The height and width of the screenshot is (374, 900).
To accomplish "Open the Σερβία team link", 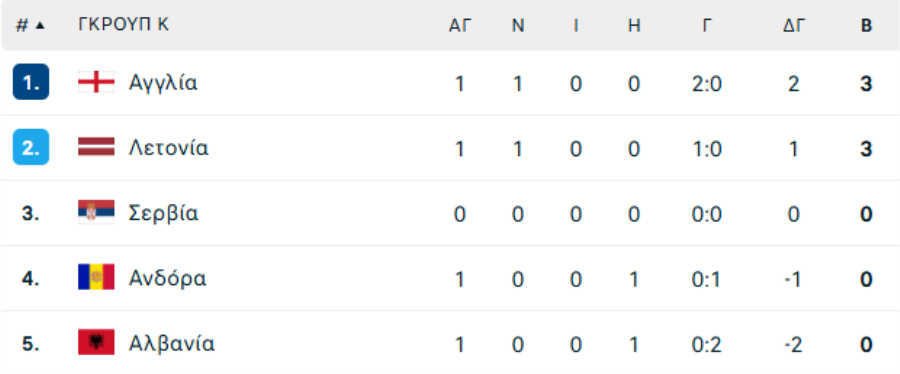I will click(164, 214).
